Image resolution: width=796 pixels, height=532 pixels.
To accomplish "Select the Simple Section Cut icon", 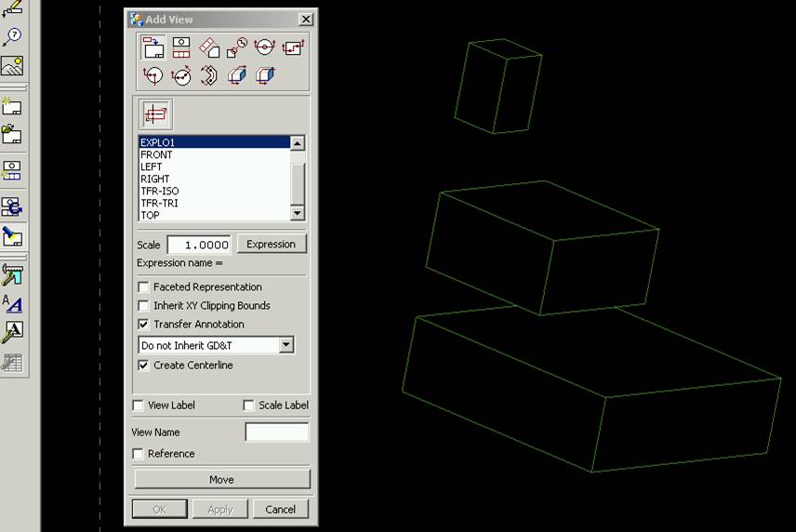I will point(264,47).
